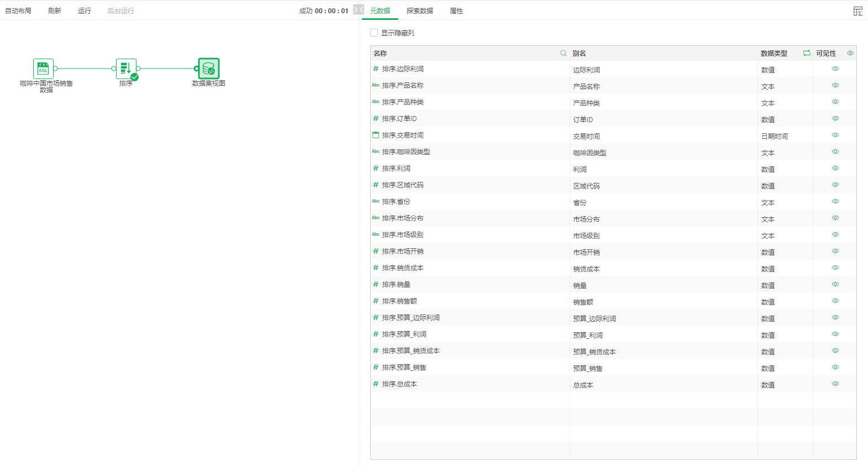This screenshot has width=868, height=466.
Task: Click the 自动布局 button
Action: tap(18, 11)
